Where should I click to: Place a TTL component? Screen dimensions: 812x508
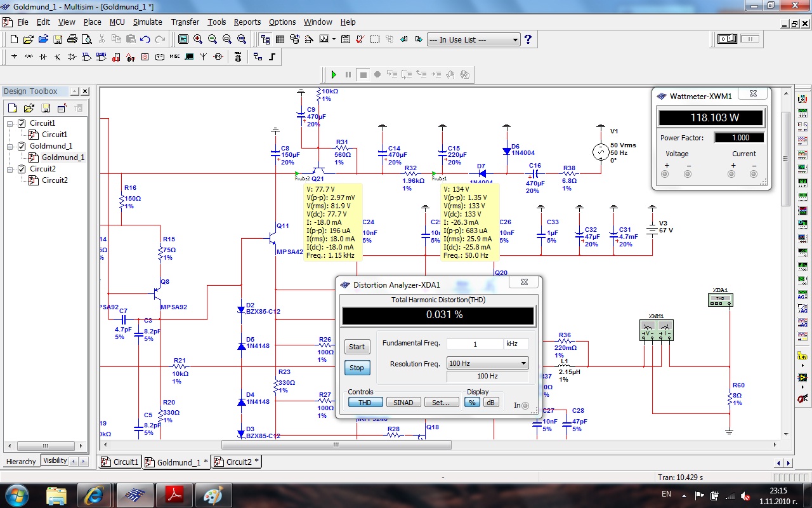[87, 57]
